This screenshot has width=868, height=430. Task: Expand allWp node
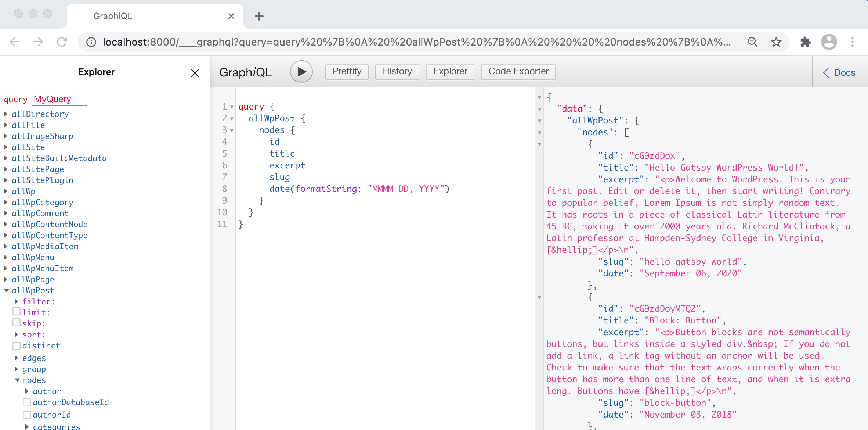pyautogui.click(x=6, y=191)
